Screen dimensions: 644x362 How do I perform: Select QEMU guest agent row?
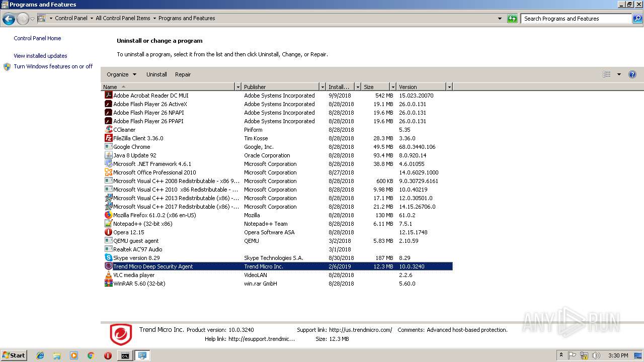277,240
